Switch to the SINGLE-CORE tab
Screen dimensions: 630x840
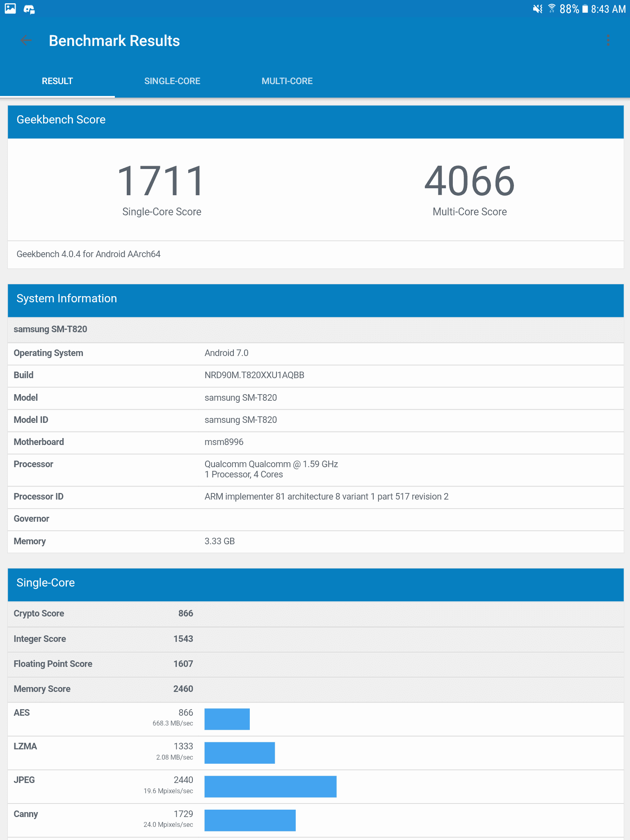(x=172, y=81)
